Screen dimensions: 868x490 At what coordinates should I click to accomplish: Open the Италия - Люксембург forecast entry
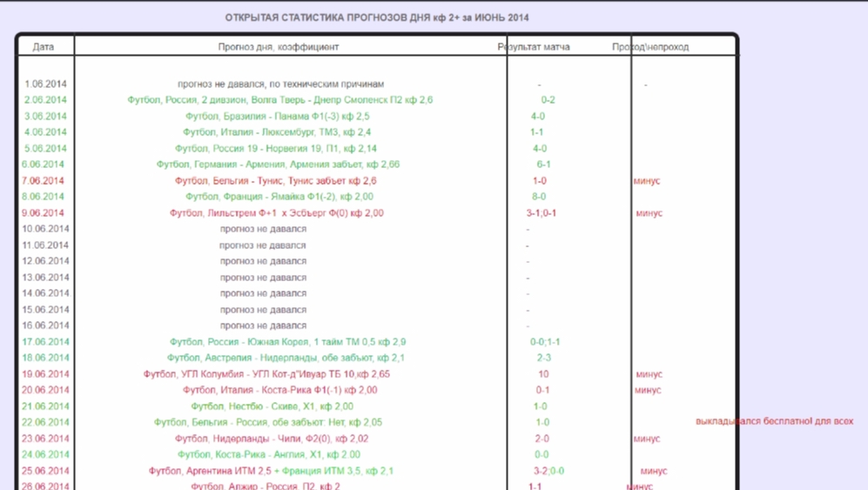tap(277, 132)
